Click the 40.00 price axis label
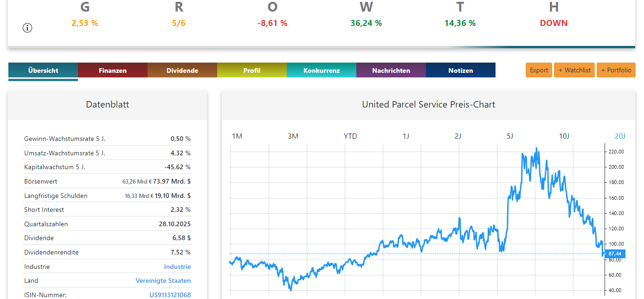The image size is (644, 299). pyautogui.click(x=616, y=290)
